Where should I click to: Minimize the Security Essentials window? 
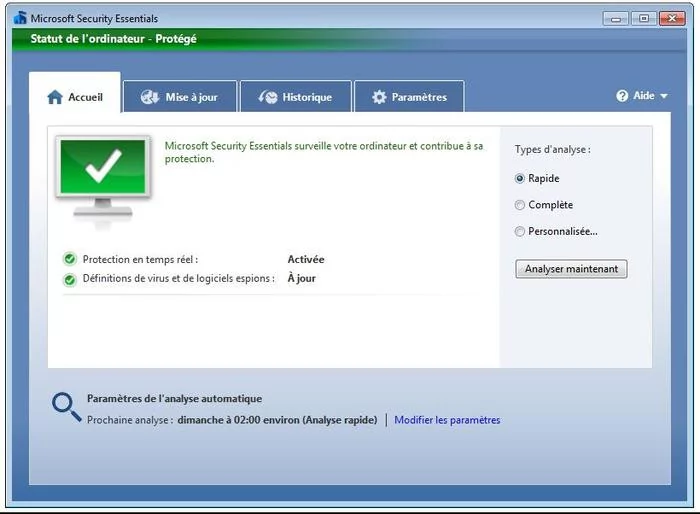616,19
